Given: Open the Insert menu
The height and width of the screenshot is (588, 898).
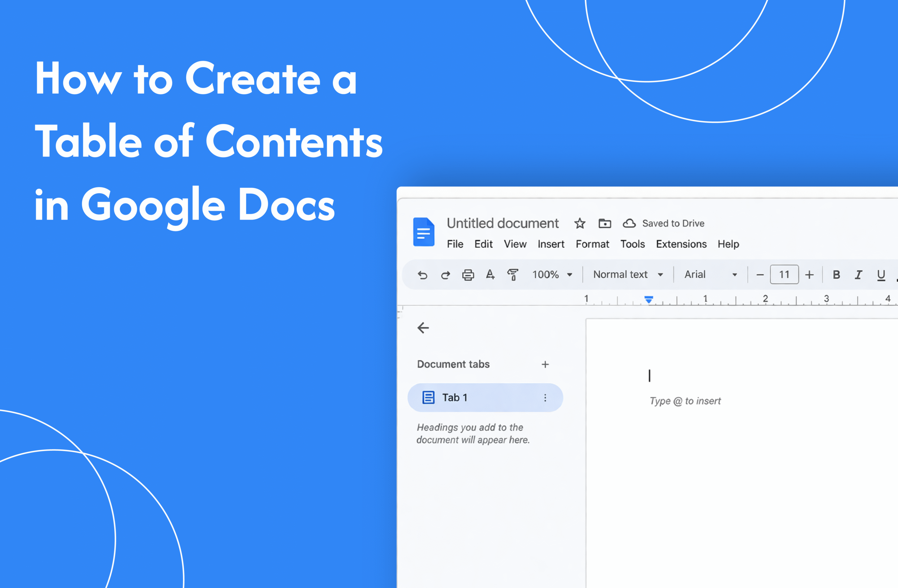Looking at the screenshot, I should click(x=551, y=244).
